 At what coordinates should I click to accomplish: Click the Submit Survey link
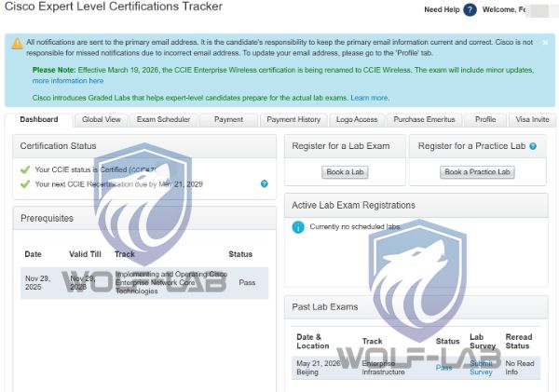(x=481, y=368)
